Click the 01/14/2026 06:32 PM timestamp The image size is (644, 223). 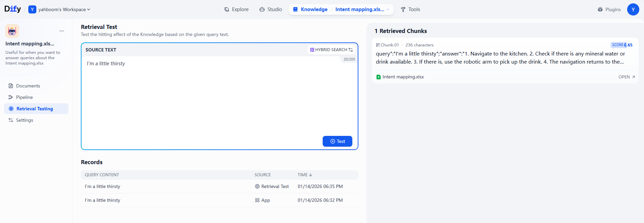[320, 200]
